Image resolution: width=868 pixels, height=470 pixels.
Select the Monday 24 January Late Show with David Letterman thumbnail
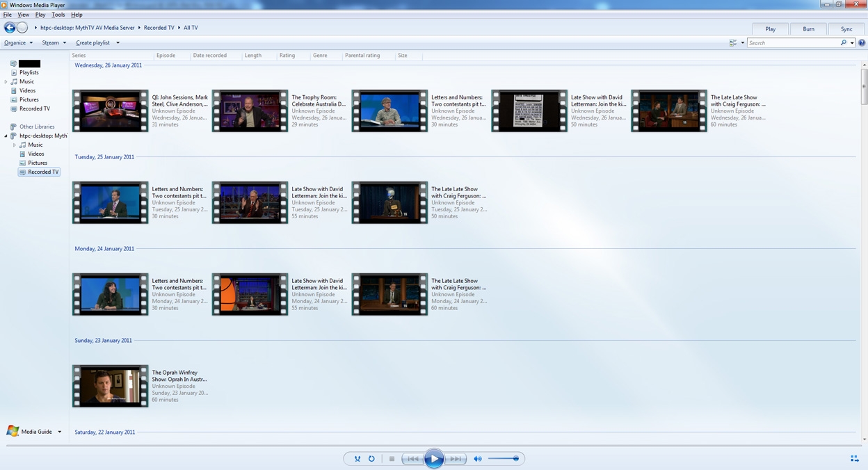(250, 294)
